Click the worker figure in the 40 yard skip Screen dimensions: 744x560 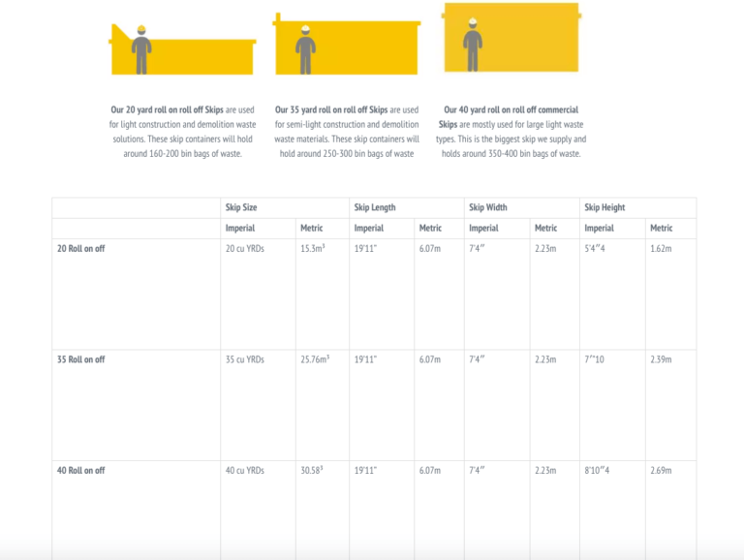pos(473,43)
